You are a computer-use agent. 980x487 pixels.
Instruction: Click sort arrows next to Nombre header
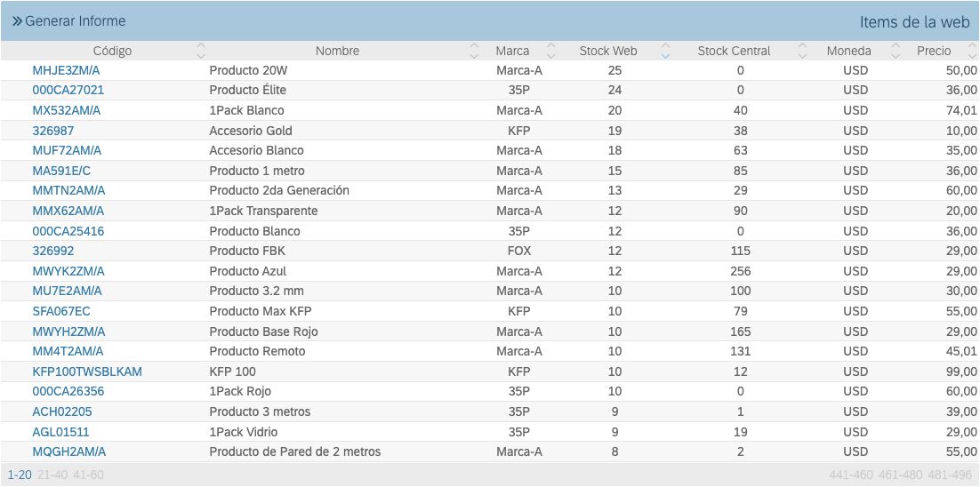tap(473, 51)
